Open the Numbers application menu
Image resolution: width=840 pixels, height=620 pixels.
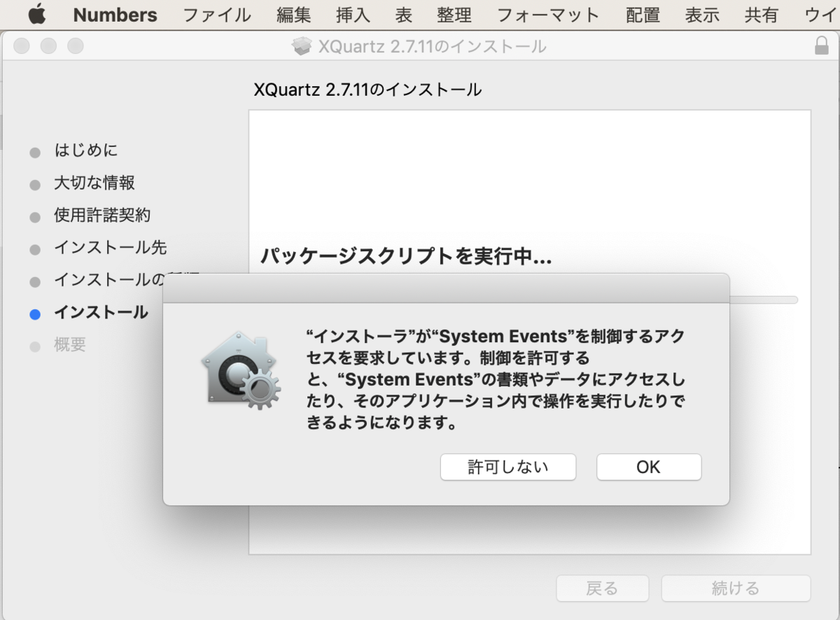point(115,15)
